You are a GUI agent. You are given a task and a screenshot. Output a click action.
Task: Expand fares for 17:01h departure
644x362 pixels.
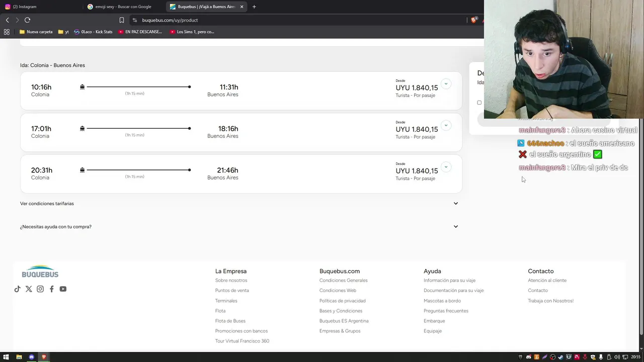[x=446, y=125]
